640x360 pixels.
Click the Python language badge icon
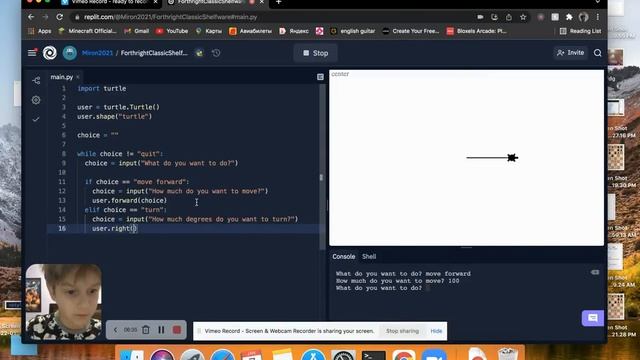coord(199,53)
